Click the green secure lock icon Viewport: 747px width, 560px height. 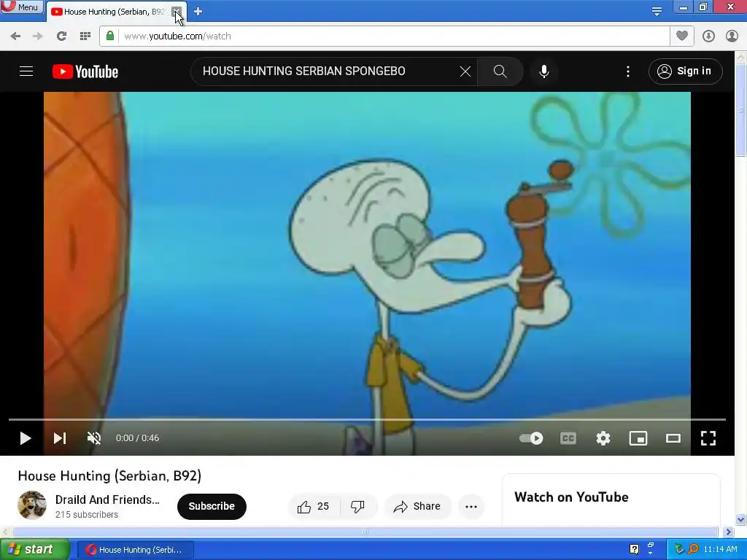pos(110,36)
